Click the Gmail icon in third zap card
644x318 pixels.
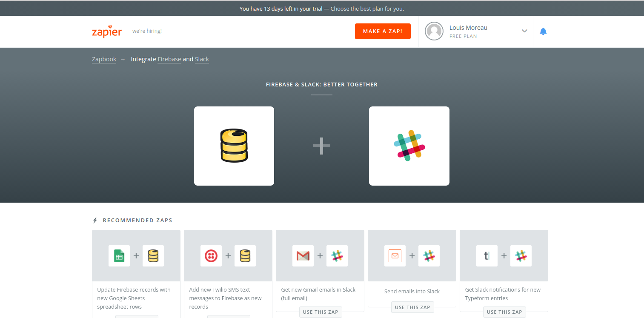pyautogui.click(x=303, y=256)
